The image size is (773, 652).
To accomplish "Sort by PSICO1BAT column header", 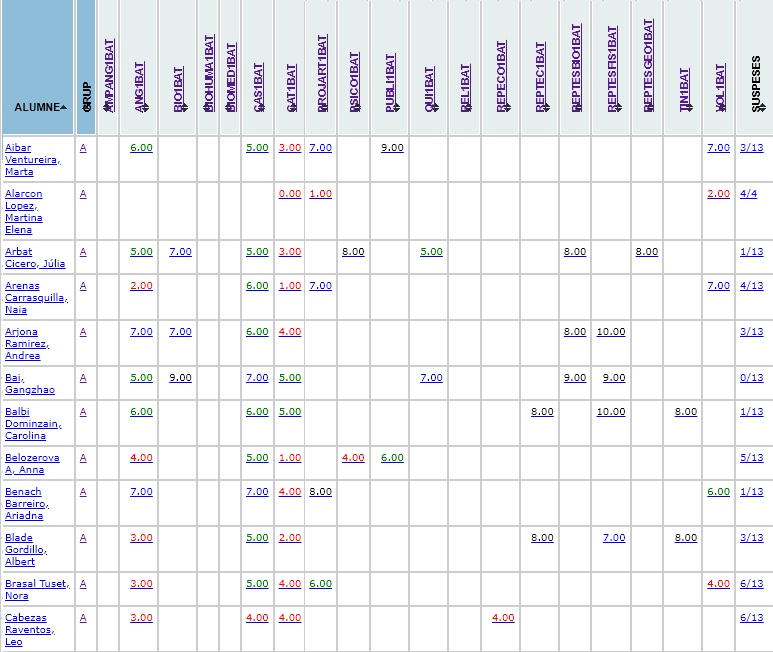I will click(x=354, y=82).
